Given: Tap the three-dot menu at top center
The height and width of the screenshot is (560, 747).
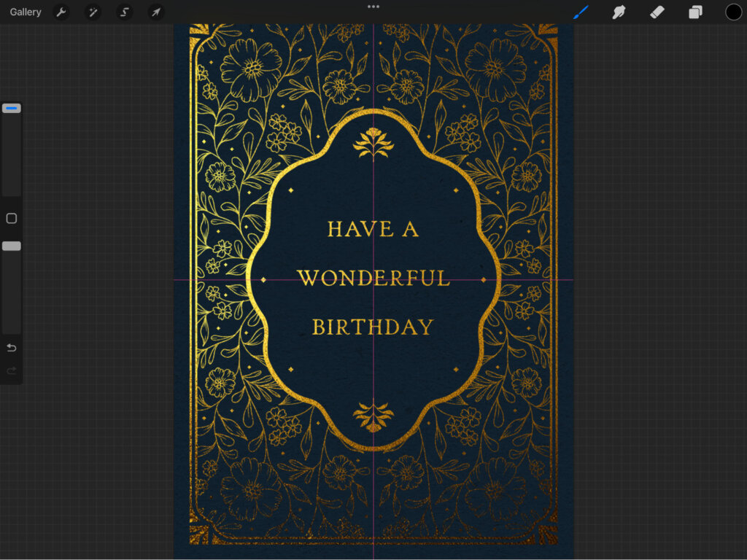Looking at the screenshot, I should pos(373,7).
